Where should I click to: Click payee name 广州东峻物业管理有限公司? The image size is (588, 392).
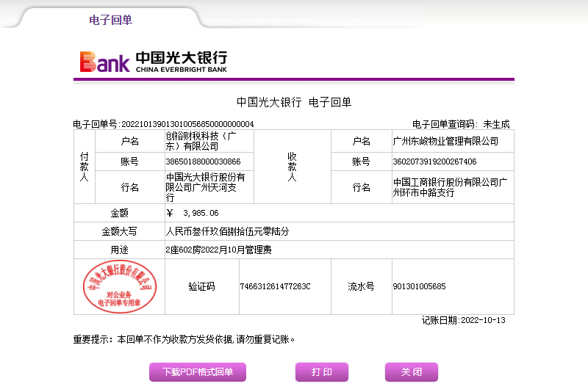tap(445, 141)
